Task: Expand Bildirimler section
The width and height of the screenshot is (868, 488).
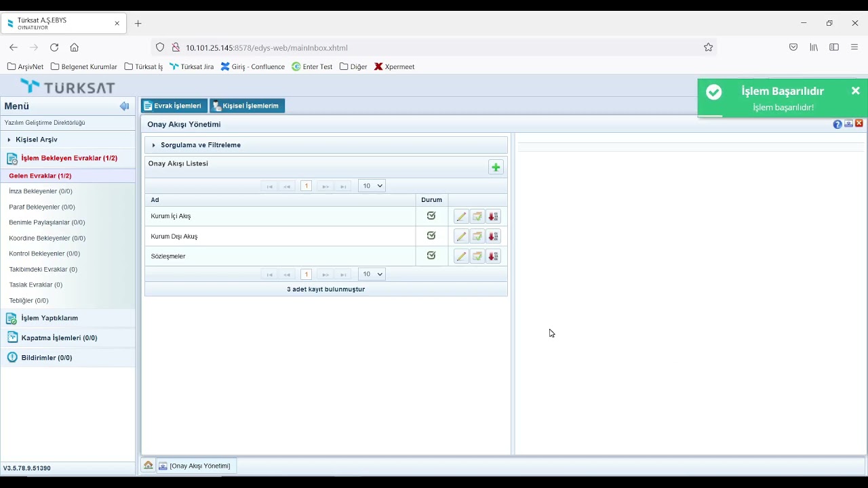Action: coord(68,357)
